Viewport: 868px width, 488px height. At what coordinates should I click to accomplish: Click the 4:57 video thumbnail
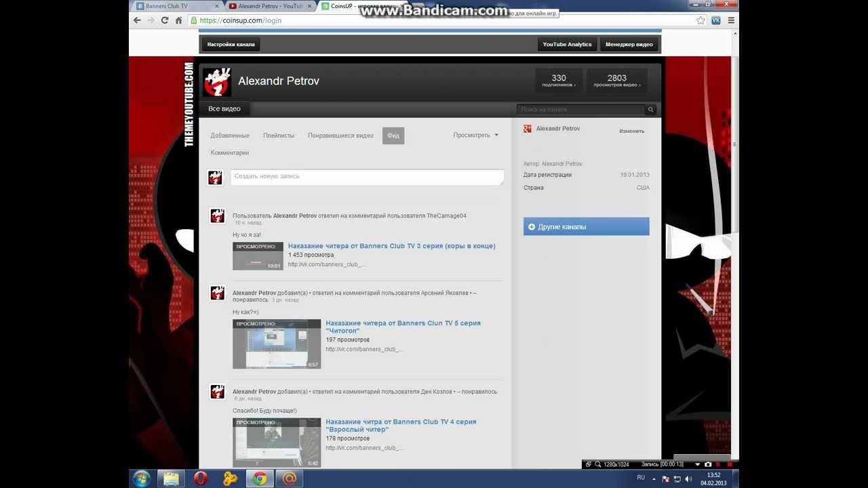pyautogui.click(x=277, y=344)
